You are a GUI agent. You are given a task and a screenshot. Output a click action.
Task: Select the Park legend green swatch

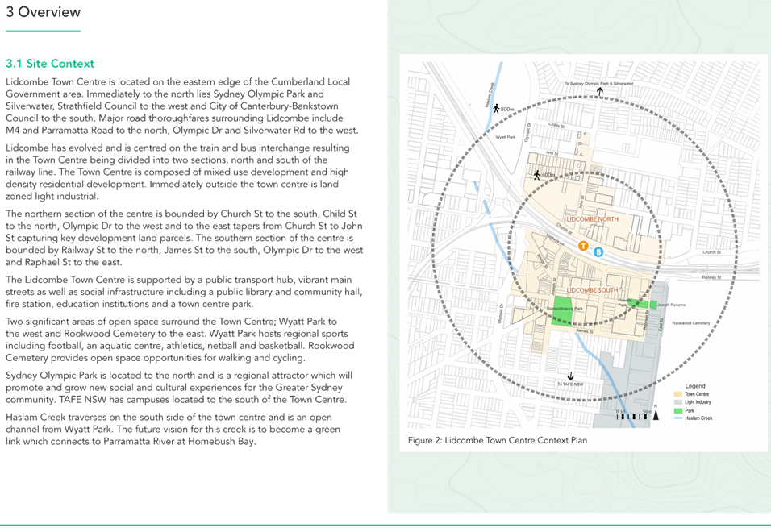click(x=678, y=410)
